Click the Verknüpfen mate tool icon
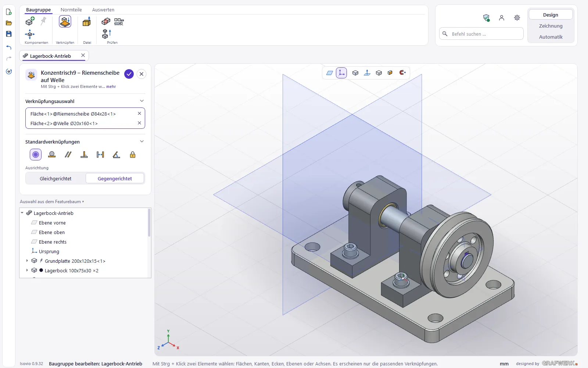 pyautogui.click(x=65, y=22)
